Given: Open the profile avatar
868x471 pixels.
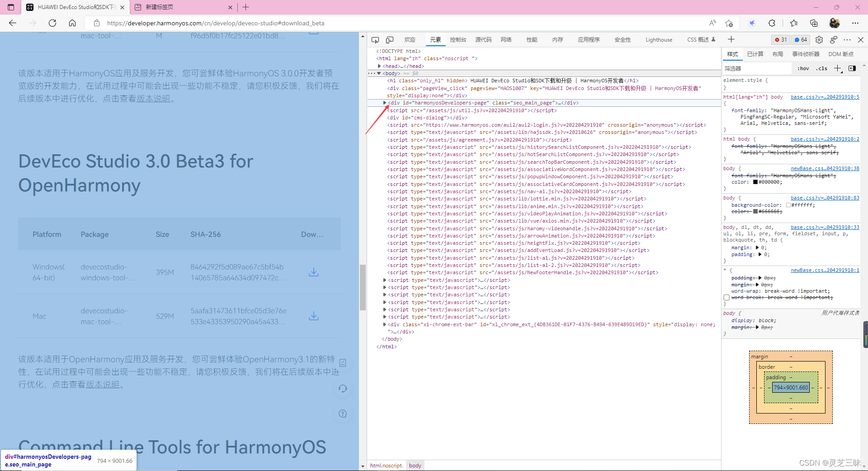Looking at the screenshot, I should (835, 23).
